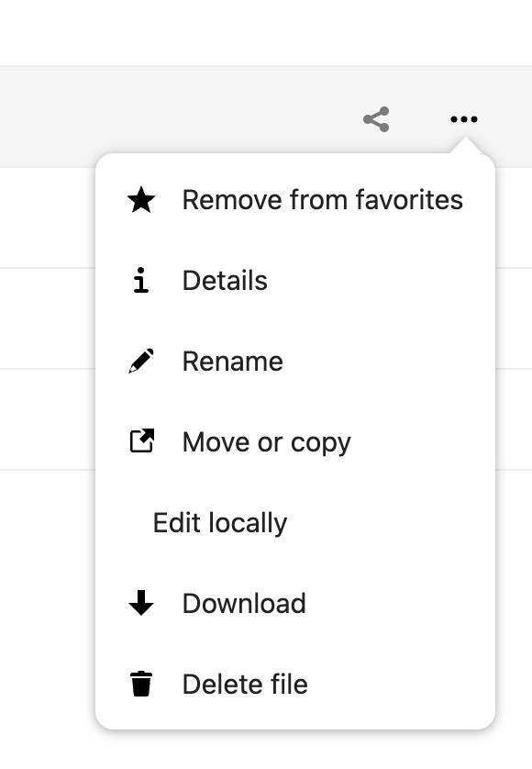The width and height of the screenshot is (532, 769).
Task: Click Edit locally
Action: point(219,522)
